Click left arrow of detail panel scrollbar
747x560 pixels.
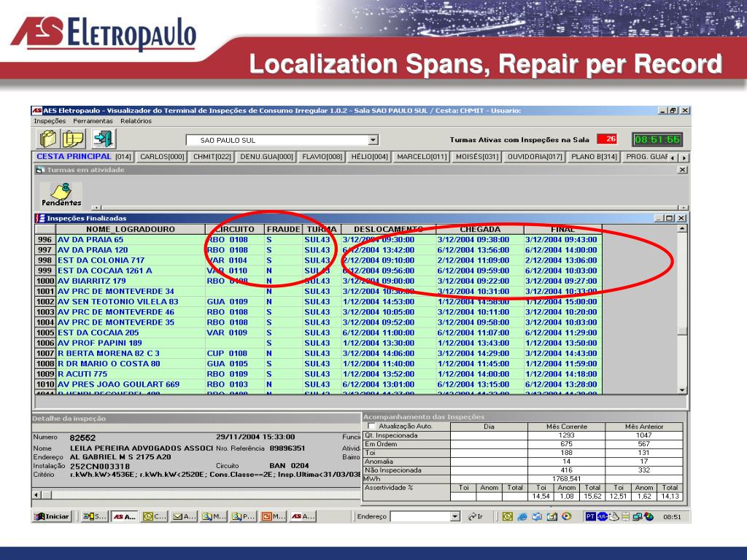click(36, 495)
